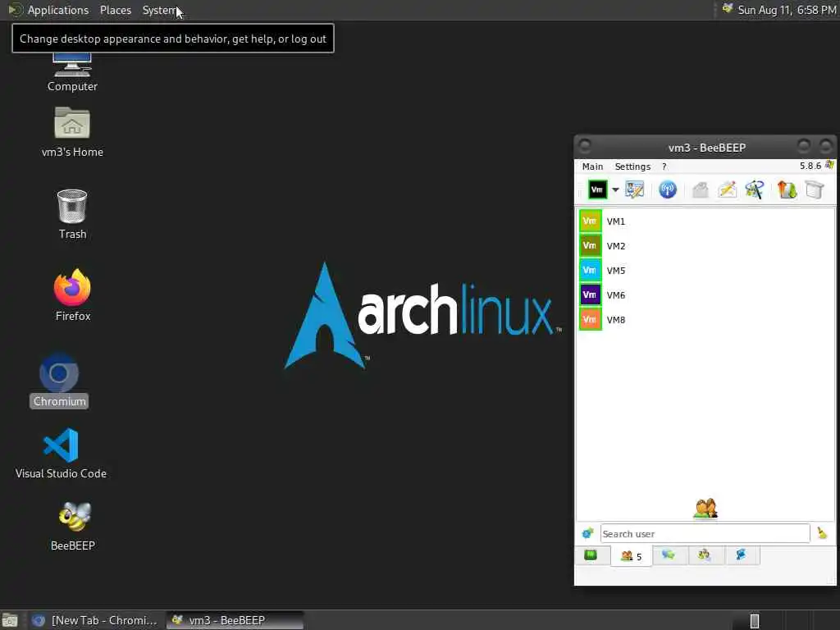Click the magic wand group icon in toolbar
This screenshot has width=840, height=630.
pos(755,189)
